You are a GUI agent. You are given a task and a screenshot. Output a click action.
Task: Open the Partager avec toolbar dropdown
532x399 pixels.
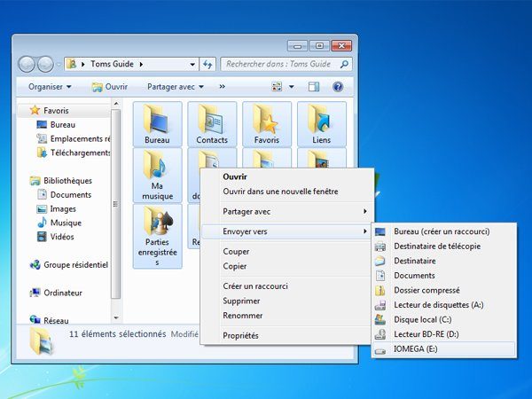tap(176, 87)
